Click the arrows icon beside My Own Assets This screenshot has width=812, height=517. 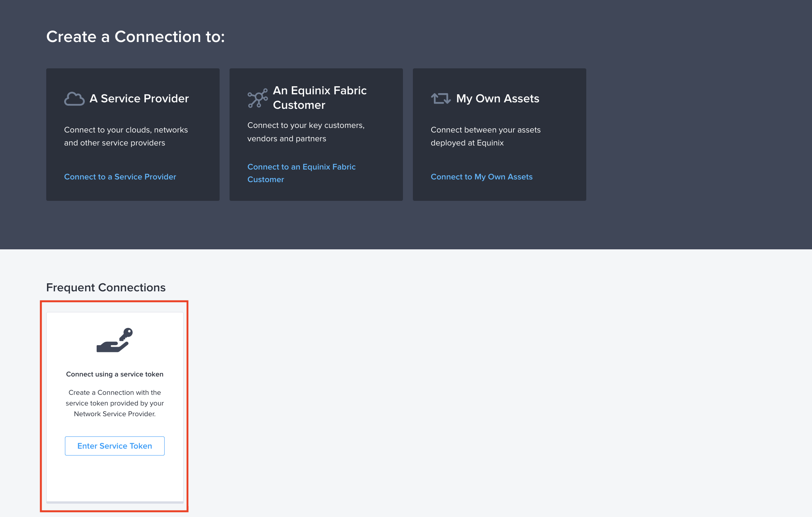coord(441,99)
